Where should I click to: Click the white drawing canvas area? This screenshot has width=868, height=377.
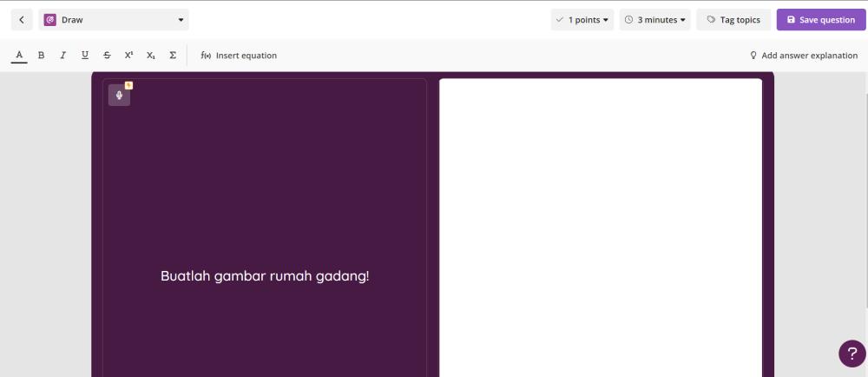coord(601,228)
